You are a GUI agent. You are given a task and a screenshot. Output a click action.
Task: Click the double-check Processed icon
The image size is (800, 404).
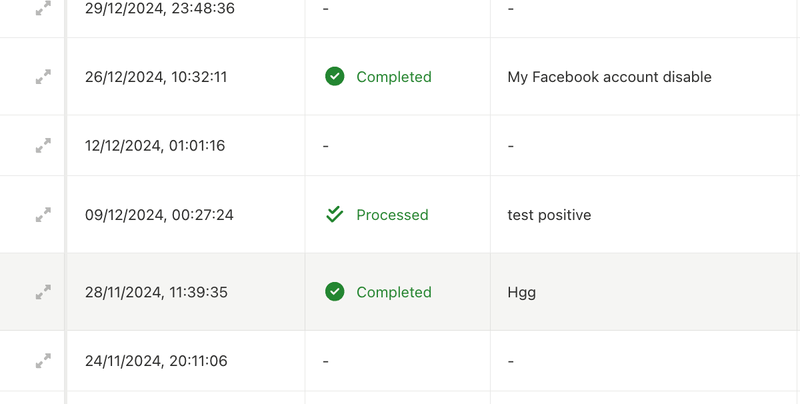[334, 215]
